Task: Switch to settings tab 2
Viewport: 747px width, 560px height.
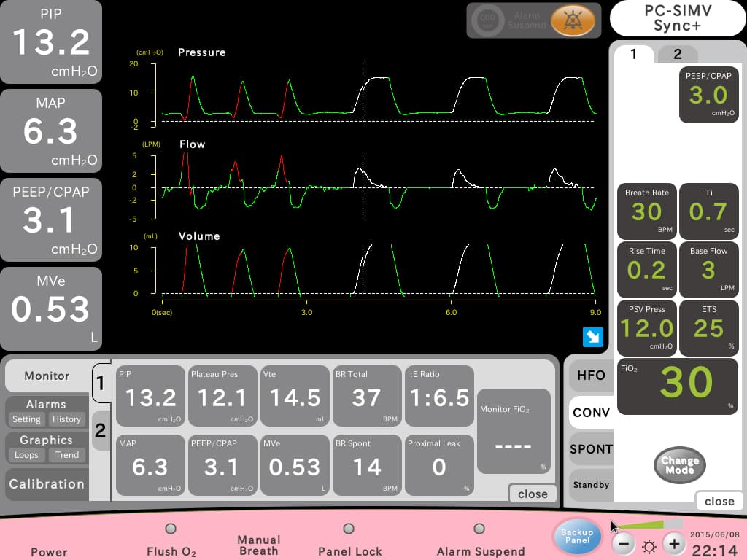Action: coord(677,54)
